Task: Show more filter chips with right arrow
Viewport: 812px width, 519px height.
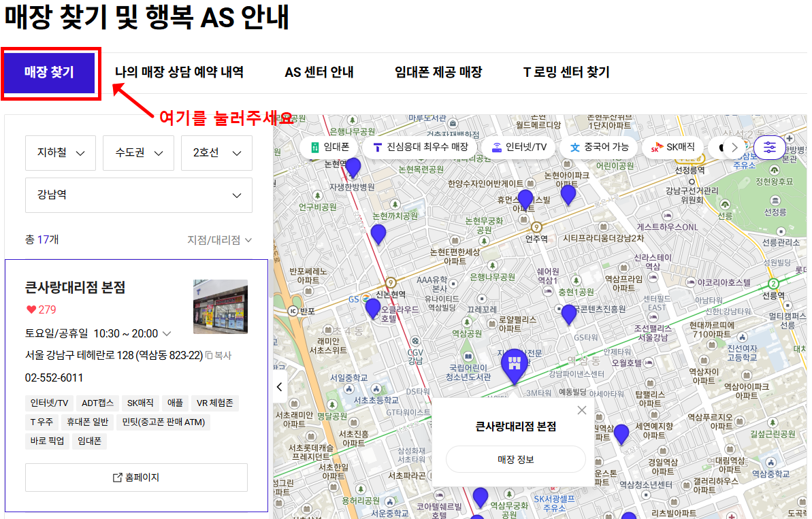Action: coord(734,148)
